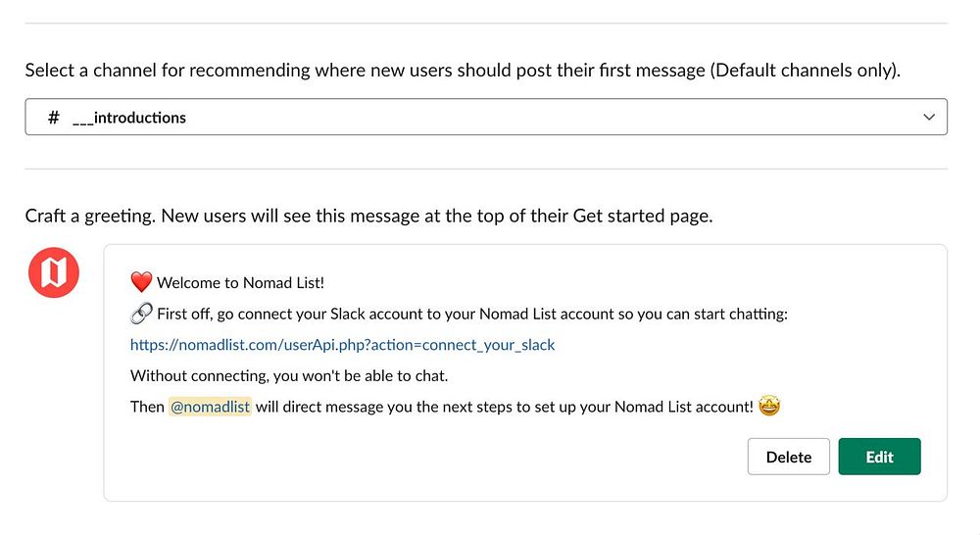The width and height of the screenshot is (980, 535).
Task: Click the red Nomad List avatar
Action: [54, 272]
